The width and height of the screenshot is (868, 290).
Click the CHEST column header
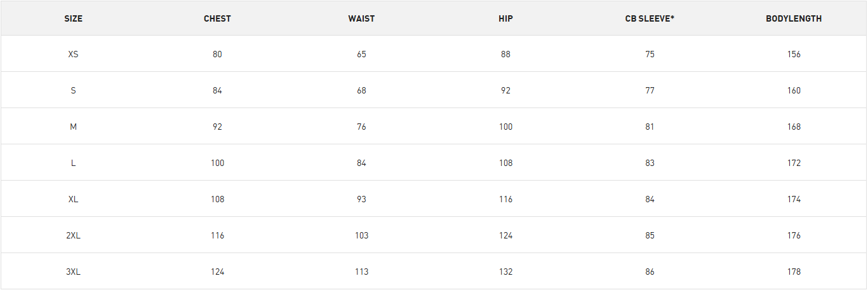(x=217, y=18)
